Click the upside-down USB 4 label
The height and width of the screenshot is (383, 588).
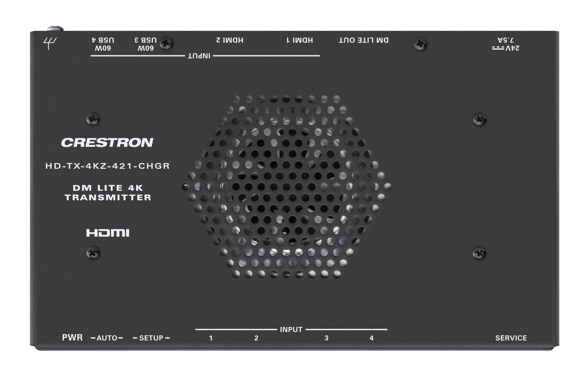[103, 40]
